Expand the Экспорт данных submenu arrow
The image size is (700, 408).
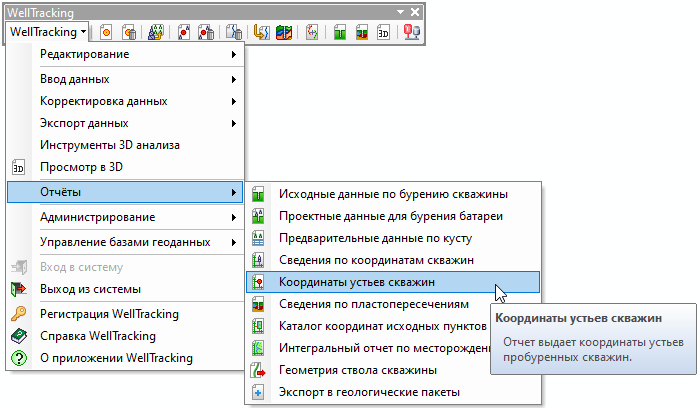click(x=233, y=123)
